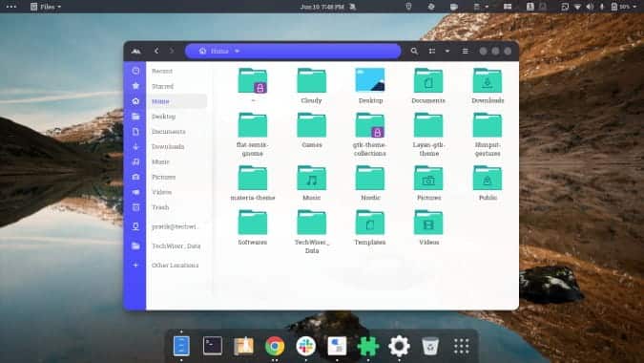This screenshot has height=363, width=644.
Task: Open Recent via the clock sidebar icon
Action: [135, 71]
